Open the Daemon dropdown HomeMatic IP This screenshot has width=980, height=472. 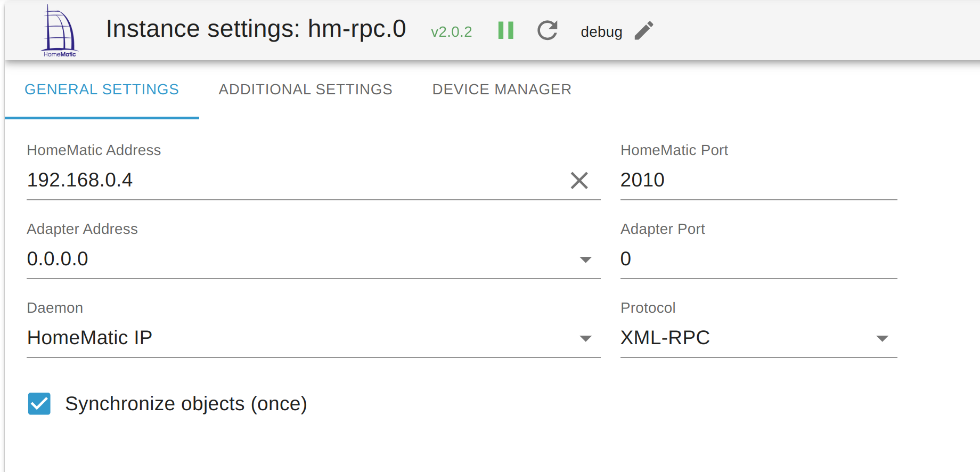click(314, 338)
